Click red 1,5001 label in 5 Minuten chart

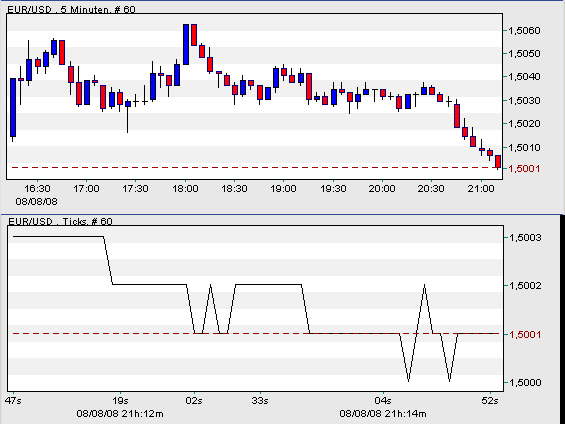(524, 168)
